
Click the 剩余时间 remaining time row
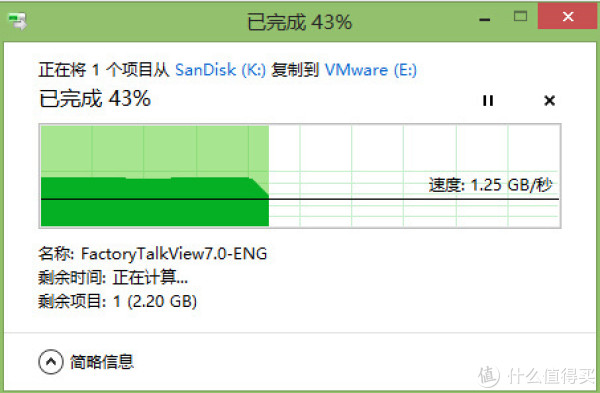113,277
